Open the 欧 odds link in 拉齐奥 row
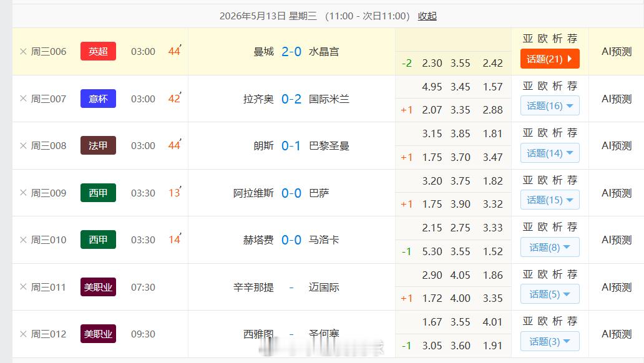 point(542,86)
